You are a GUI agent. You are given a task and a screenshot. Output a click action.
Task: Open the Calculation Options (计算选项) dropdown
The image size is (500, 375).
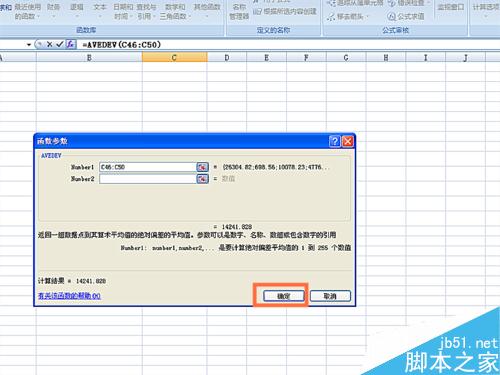[486, 10]
